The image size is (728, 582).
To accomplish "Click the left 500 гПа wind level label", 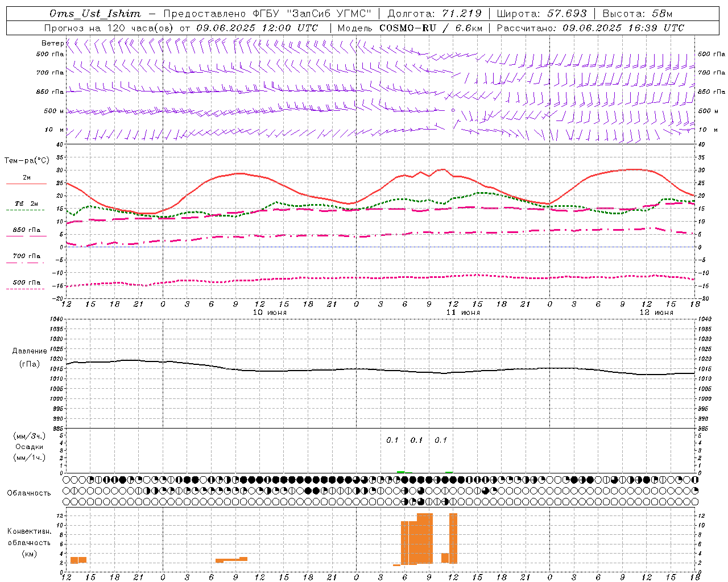I will (50, 54).
